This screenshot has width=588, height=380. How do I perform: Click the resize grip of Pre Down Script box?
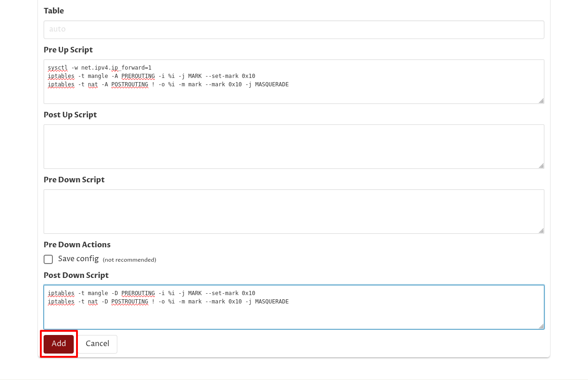tap(541, 231)
